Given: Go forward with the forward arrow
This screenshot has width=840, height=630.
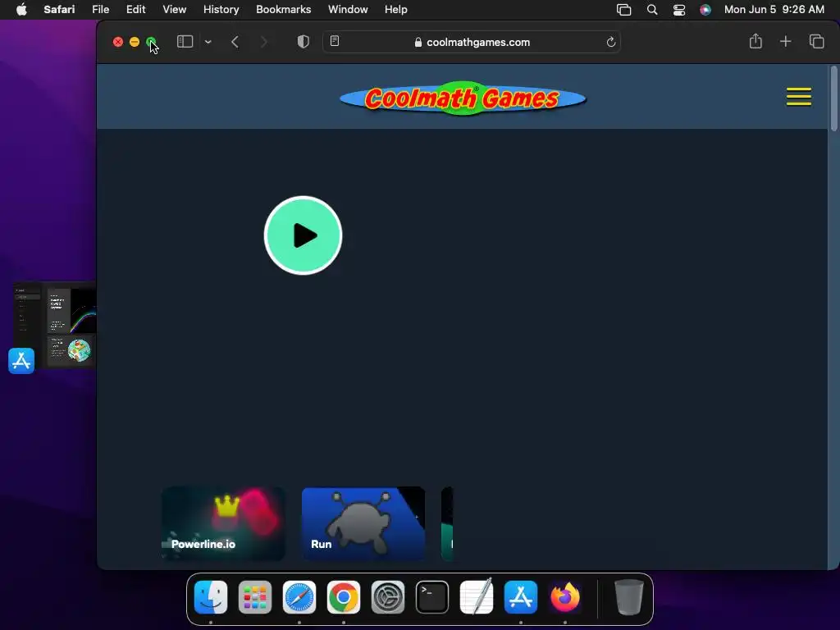Looking at the screenshot, I should [x=263, y=42].
